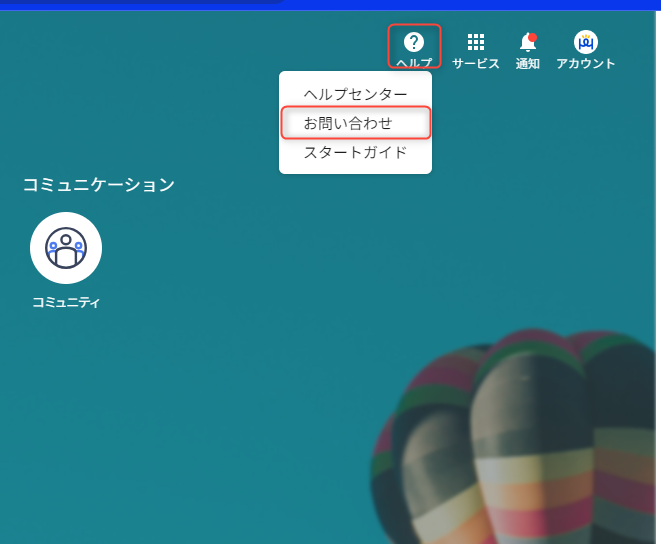Click the サービス label text
This screenshot has width=661, height=544.
coord(476,64)
